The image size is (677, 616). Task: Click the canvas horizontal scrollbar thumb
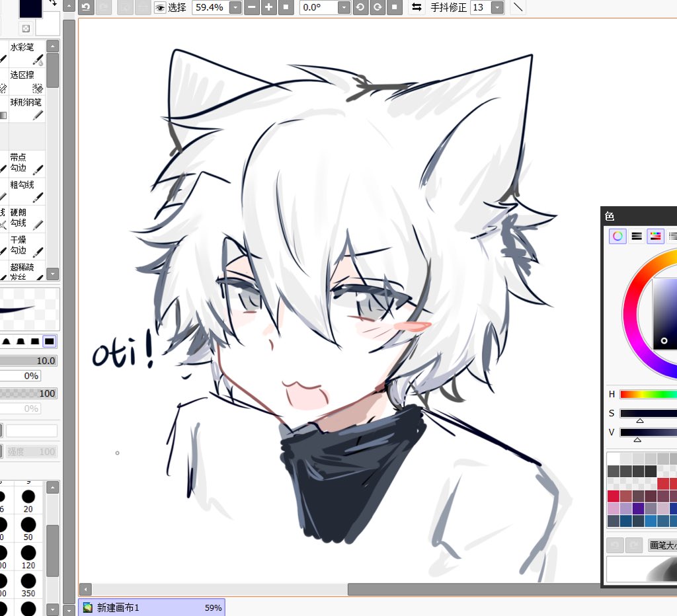474,590
